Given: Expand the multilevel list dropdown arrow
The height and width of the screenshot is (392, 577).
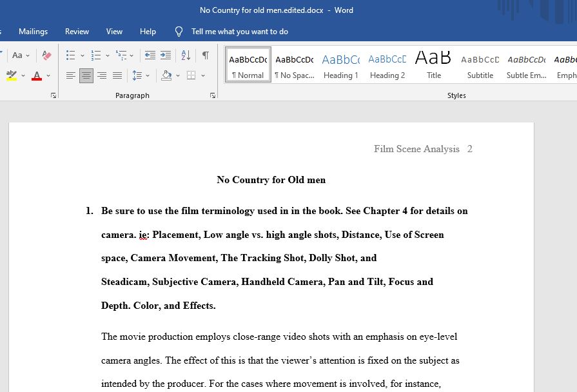Looking at the screenshot, I should (132, 55).
